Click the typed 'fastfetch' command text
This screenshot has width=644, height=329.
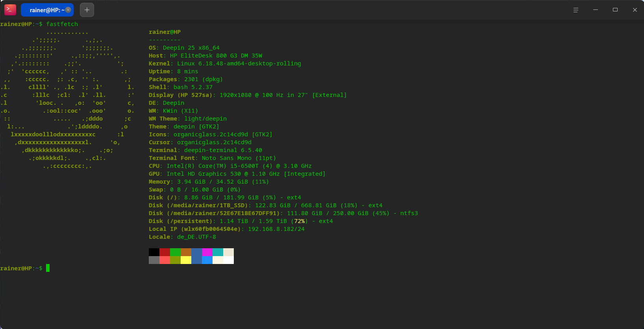click(62, 24)
